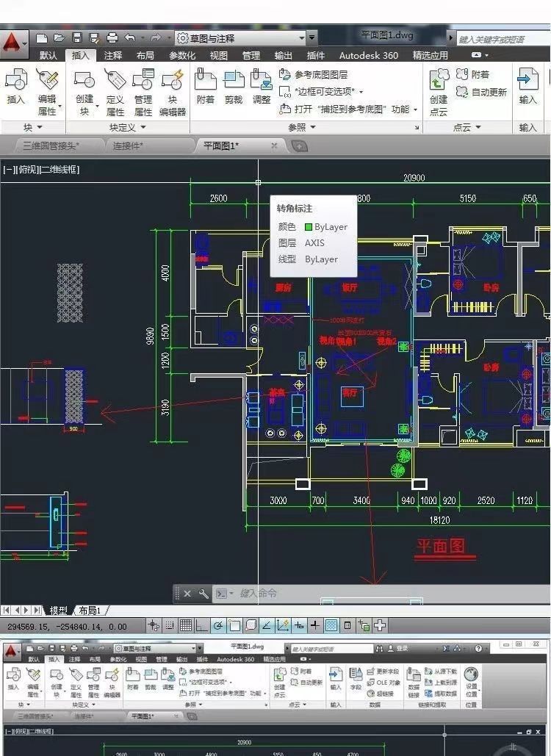
Task: Click the Attach (附着) reference icon in top ribbon
Action: pyautogui.click(x=206, y=87)
